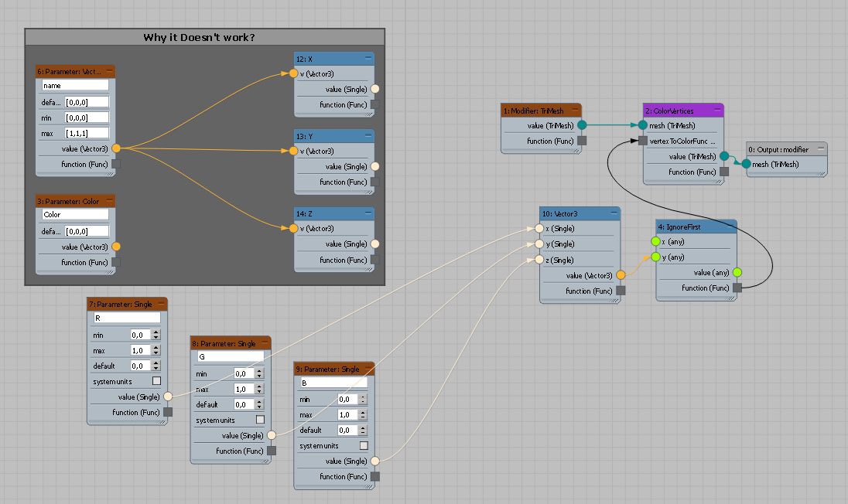Click the max [1,1,1] field of node 6

(x=87, y=133)
